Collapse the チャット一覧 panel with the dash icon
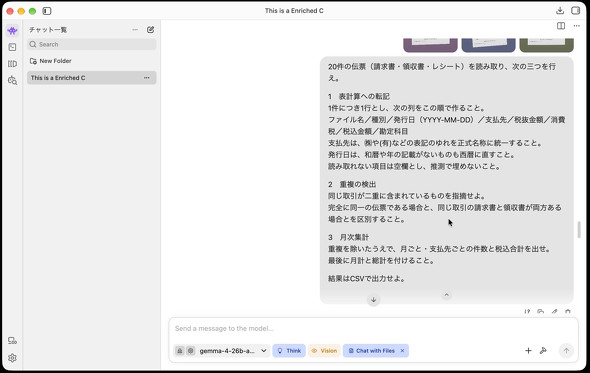This screenshot has width=590, height=373. (135, 29)
